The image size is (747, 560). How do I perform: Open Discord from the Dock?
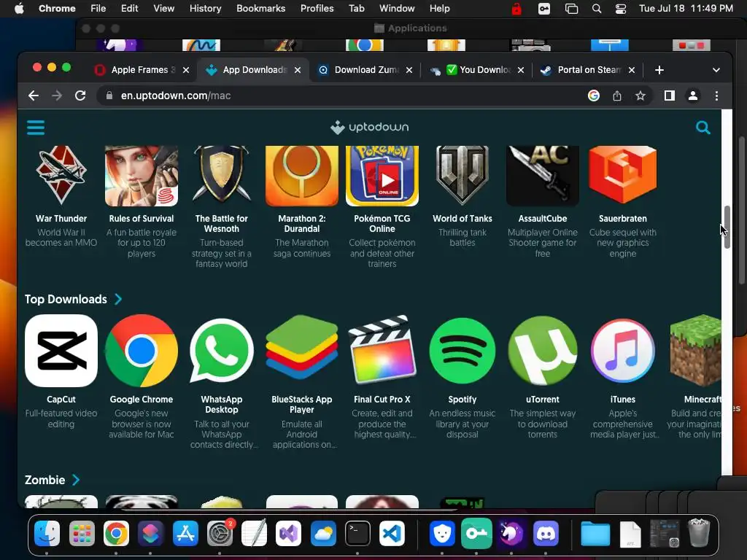tap(546, 533)
